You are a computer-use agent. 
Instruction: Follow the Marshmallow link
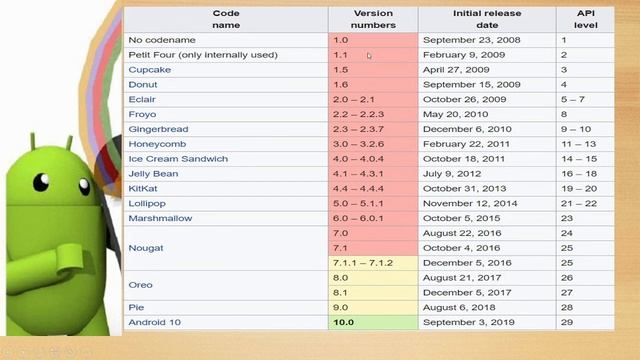[160, 218]
